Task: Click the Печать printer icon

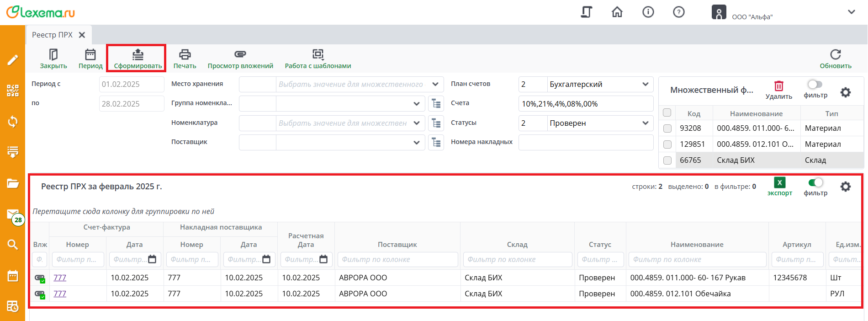Action: tap(185, 55)
